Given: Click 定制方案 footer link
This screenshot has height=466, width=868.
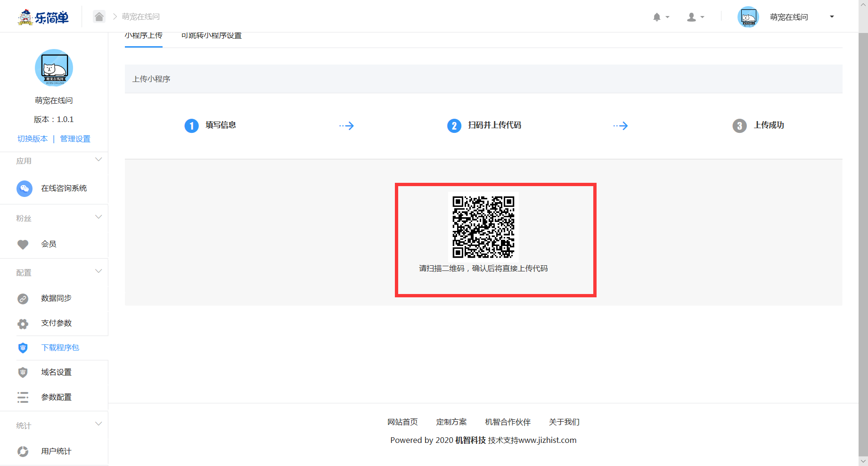Looking at the screenshot, I should coord(451,422).
